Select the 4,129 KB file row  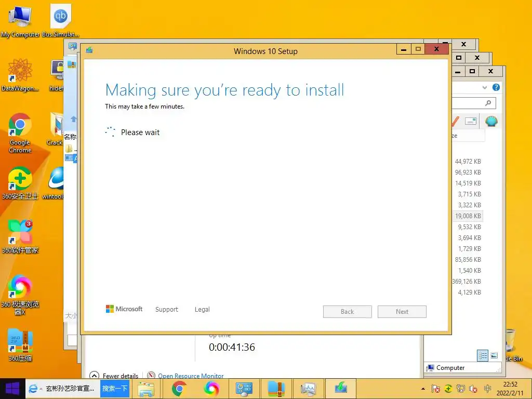coord(468,292)
